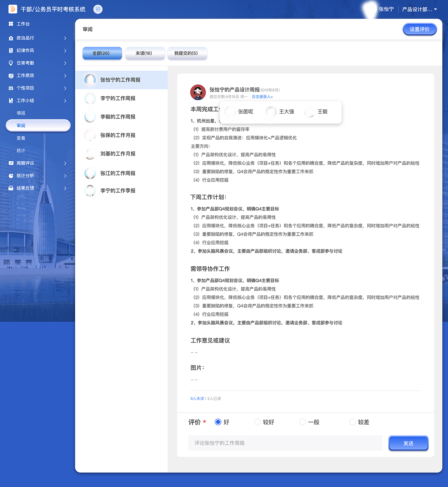
Task: Click the 纪律作风 sidebar icon
Action: [x=10, y=50]
